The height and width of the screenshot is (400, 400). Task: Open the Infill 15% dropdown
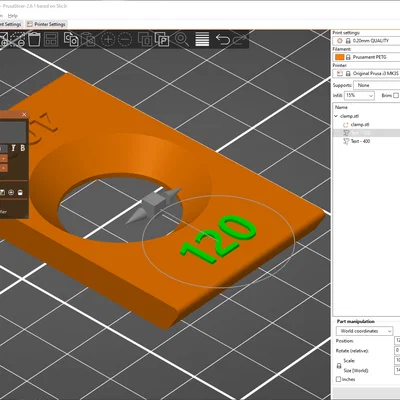(x=359, y=96)
